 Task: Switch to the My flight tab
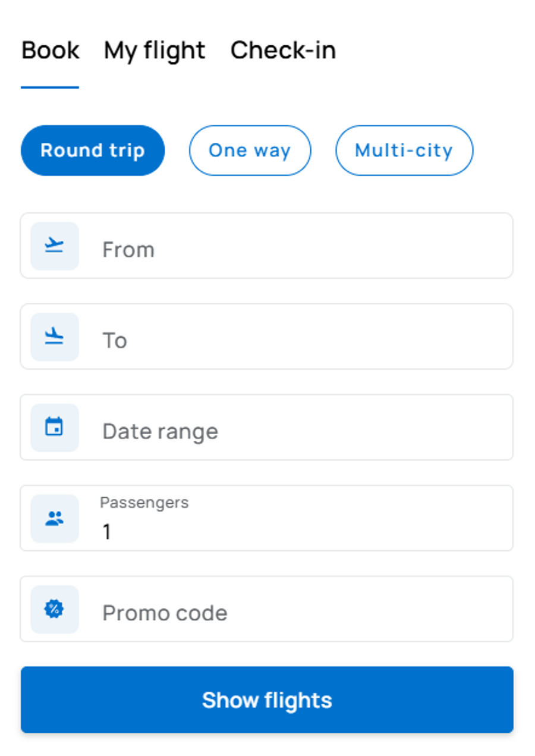click(155, 51)
